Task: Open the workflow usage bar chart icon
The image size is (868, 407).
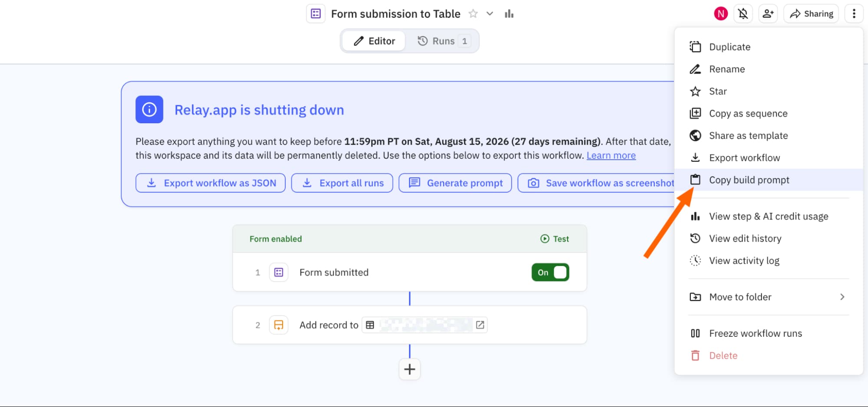Action: [x=509, y=14]
